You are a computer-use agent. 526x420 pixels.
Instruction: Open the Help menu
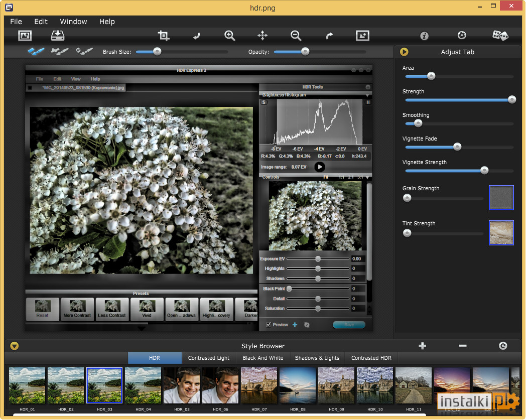pos(107,22)
